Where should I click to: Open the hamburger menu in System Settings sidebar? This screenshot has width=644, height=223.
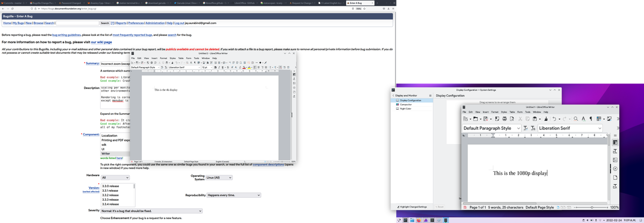coord(430,96)
